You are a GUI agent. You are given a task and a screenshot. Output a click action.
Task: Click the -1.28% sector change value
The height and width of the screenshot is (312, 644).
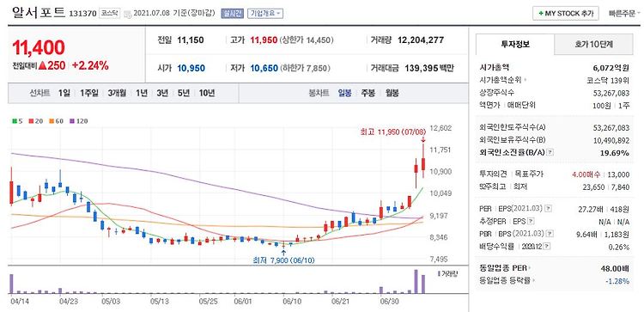coord(617,281)
